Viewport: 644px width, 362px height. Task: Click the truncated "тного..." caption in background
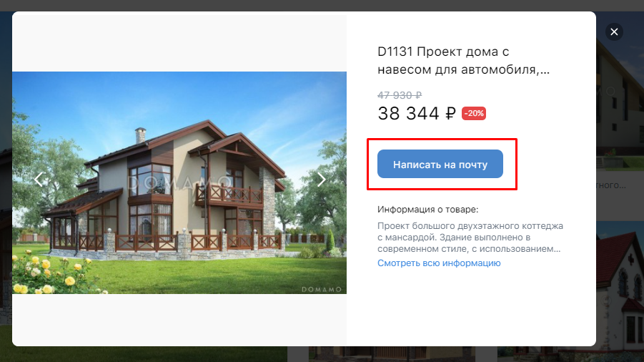[611, 185]
